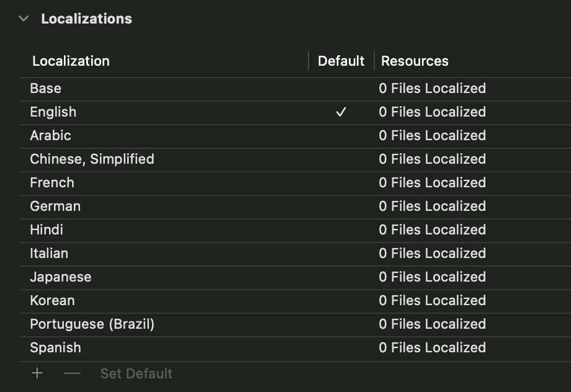
Task: Click the Resources column header
Action: click(x=415, y=61)
